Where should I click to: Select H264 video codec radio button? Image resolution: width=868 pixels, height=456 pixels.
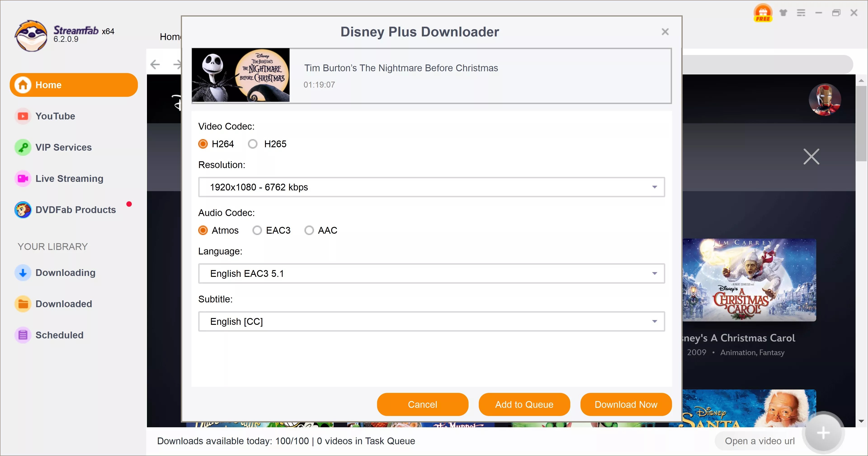[203, 144]
